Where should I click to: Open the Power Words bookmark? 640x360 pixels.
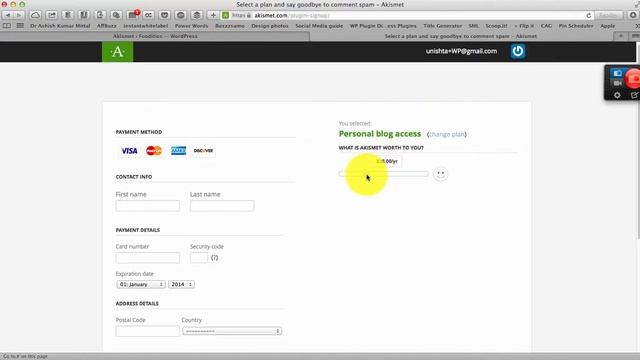coord(191,26)
